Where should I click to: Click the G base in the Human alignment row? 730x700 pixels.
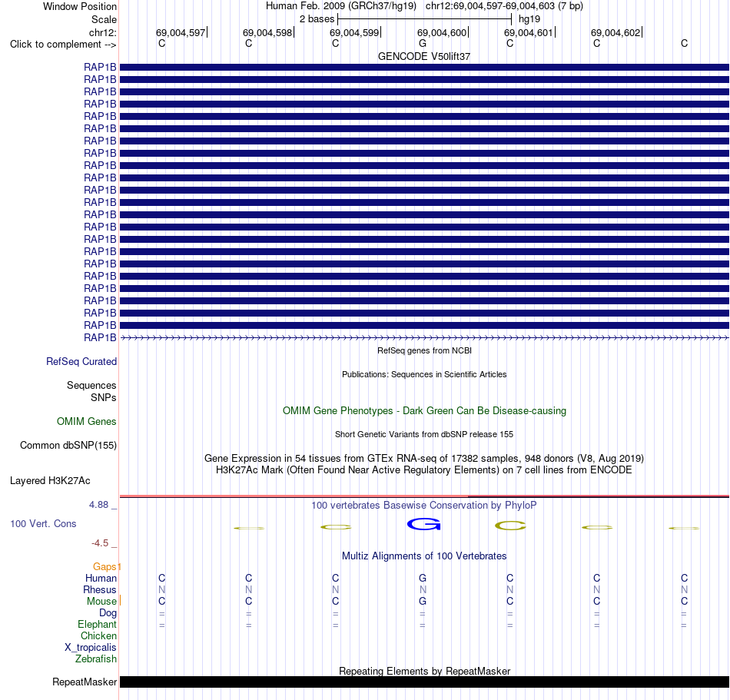tap(423, 578)
